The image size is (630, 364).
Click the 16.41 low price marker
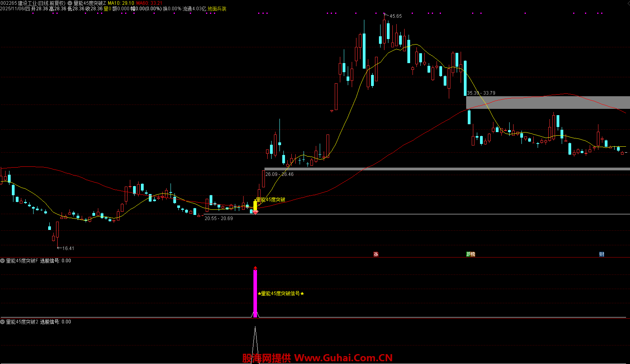coord(68,248)
